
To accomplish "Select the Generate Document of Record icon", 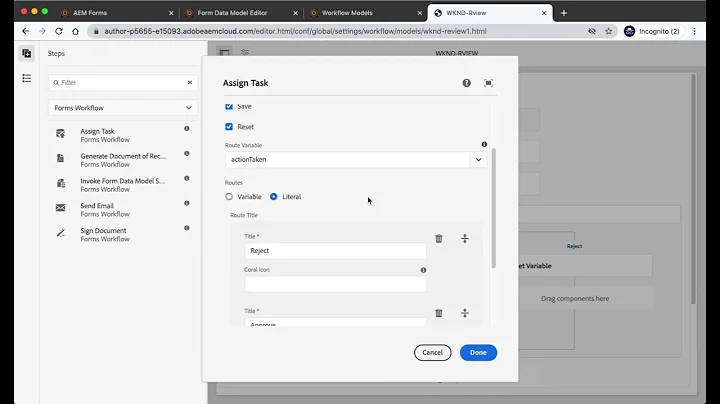I will pyautogui.click(x=61, y=158).
